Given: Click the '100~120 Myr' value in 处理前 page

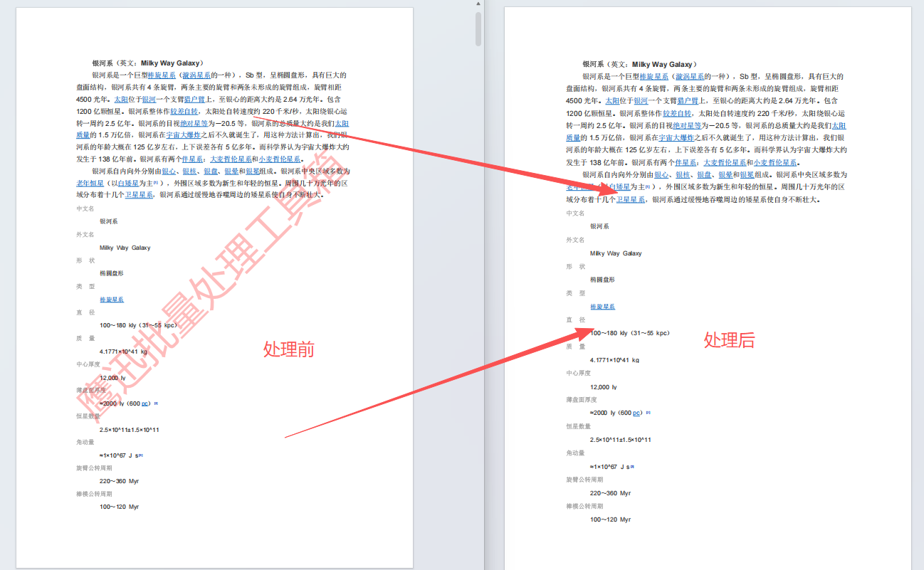Looking at the screenshot, I should (120, 507).
